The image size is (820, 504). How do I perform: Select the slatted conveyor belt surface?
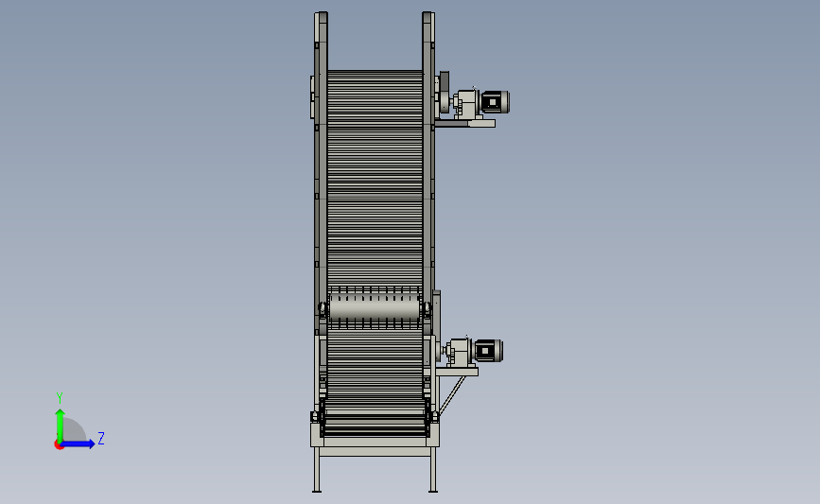pyautogui.click(x=375, y=178)
